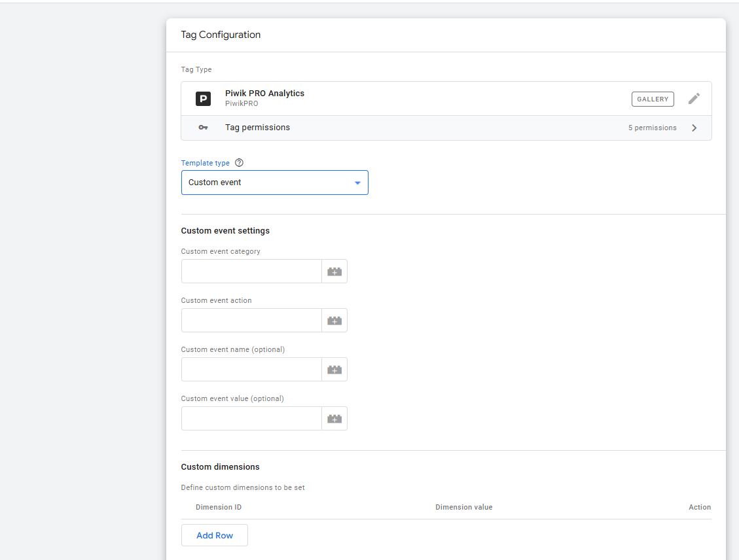Open variable picker for Custom event name

point(334,369)
